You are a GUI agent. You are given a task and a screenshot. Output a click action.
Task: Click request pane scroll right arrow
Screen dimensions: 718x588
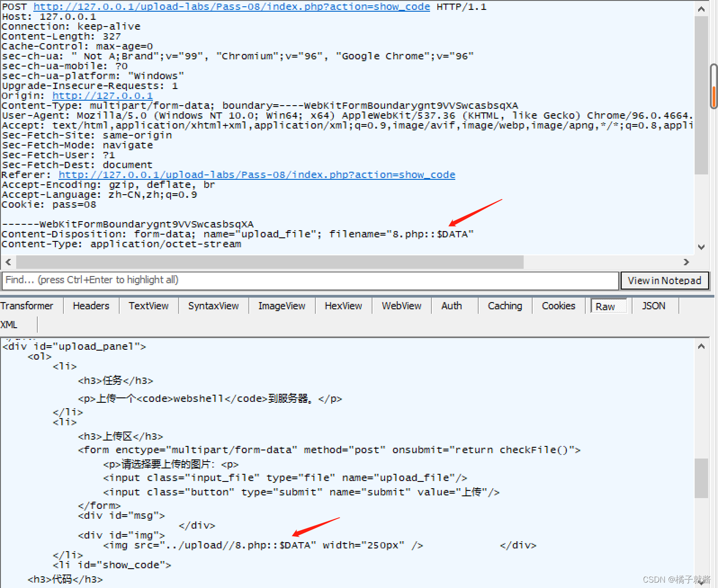pyautogui.click(x=686, y=262)
